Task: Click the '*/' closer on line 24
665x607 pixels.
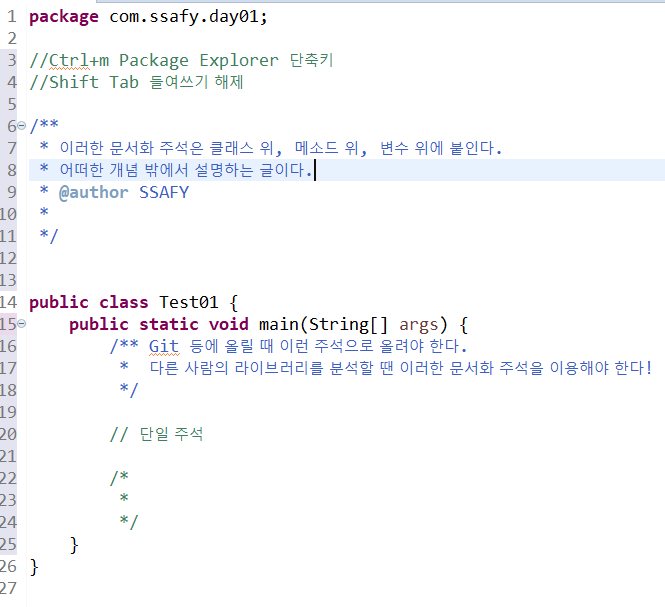Action: point(129,522)
